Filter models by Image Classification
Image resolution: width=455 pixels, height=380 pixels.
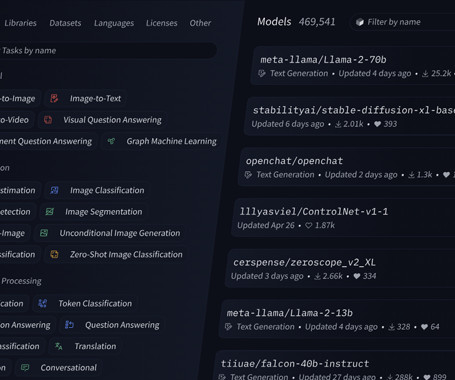(x=98, y=190)
